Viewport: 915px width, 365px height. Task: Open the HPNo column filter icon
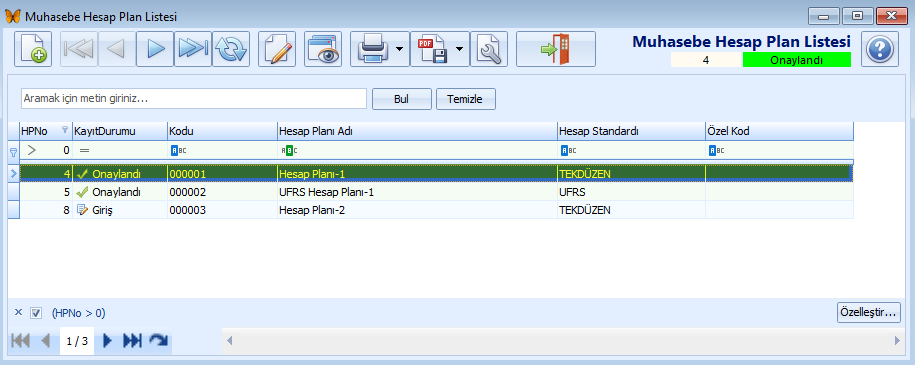point(65,131)
